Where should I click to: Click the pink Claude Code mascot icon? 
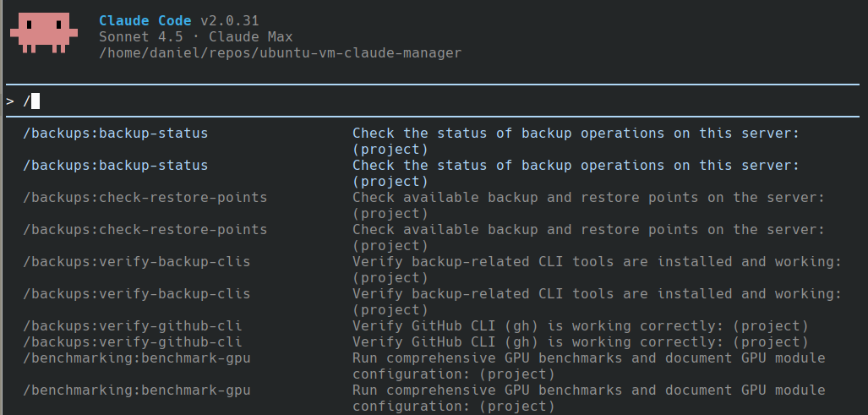42,33
